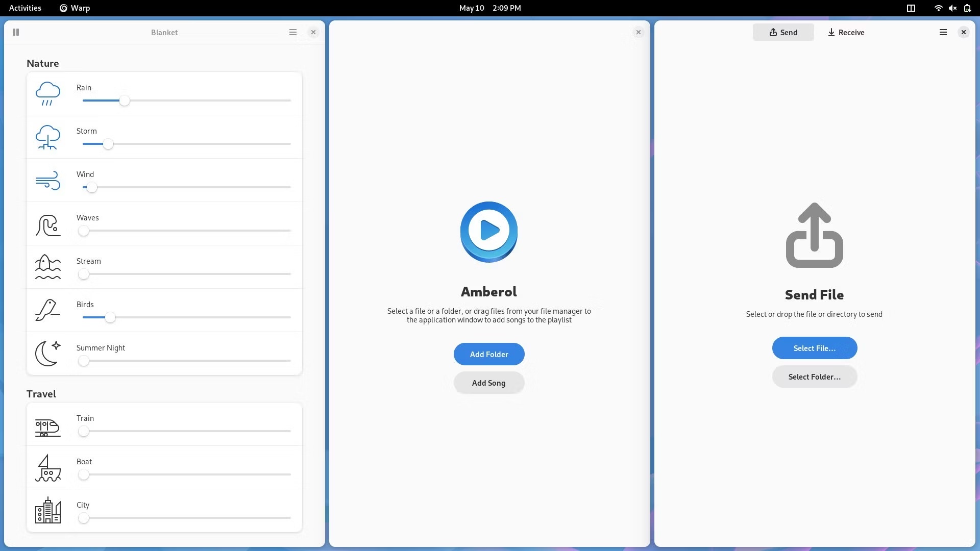Click the Blanket window title

(x=164, y=32)
